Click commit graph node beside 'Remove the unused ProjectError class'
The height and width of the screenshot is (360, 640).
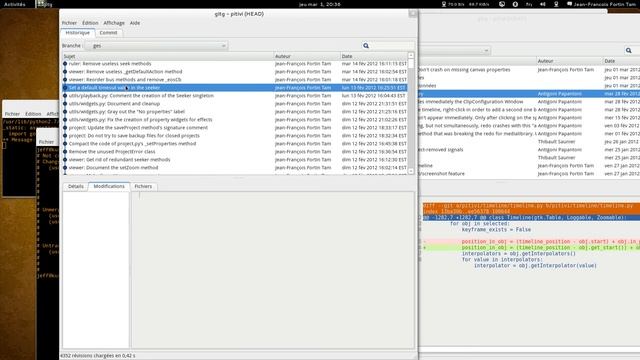65,151
